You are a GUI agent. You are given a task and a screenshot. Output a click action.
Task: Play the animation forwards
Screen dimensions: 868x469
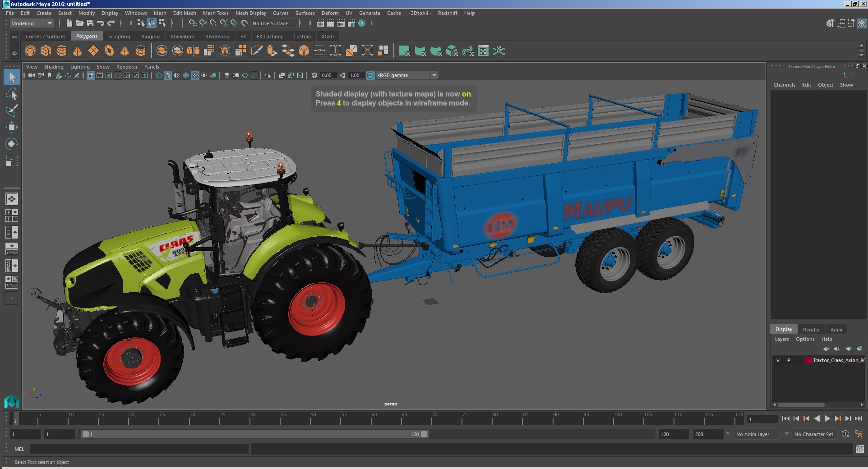[x=827, y=419]
